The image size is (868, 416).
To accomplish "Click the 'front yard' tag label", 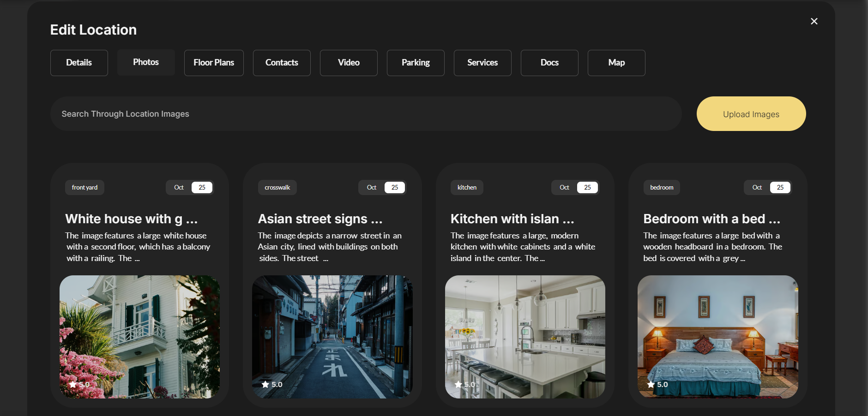I will tap(84, 187).
